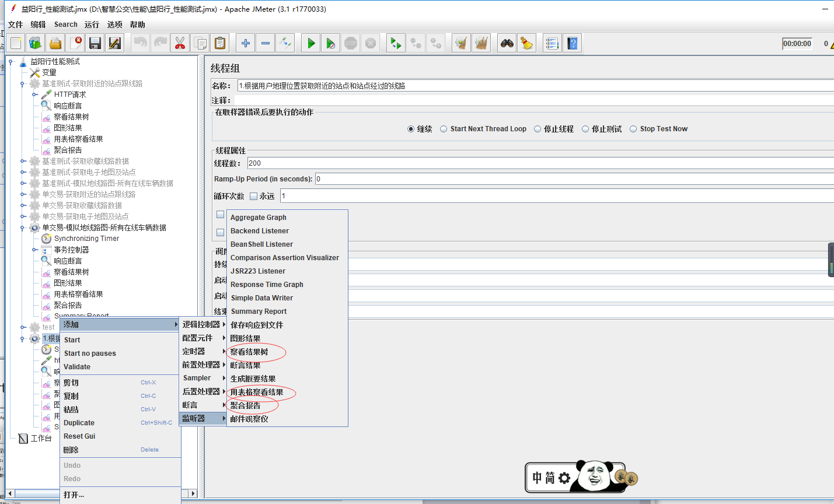Expand the 单交易-获取电子地图及站点 tree node
Viewport: 834px width, 504px height.
pyautogui.click(x=23, y=216)
